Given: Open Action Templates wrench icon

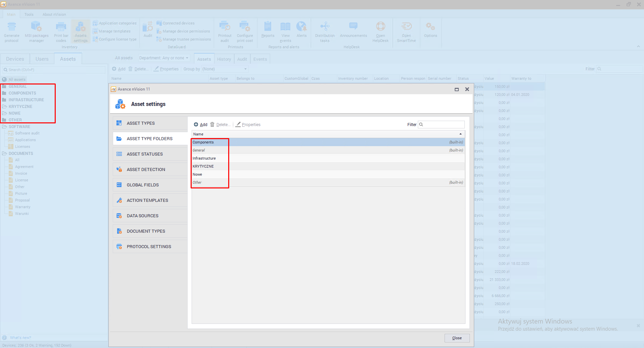Looking at the screenshot, I should pos(119,200).
